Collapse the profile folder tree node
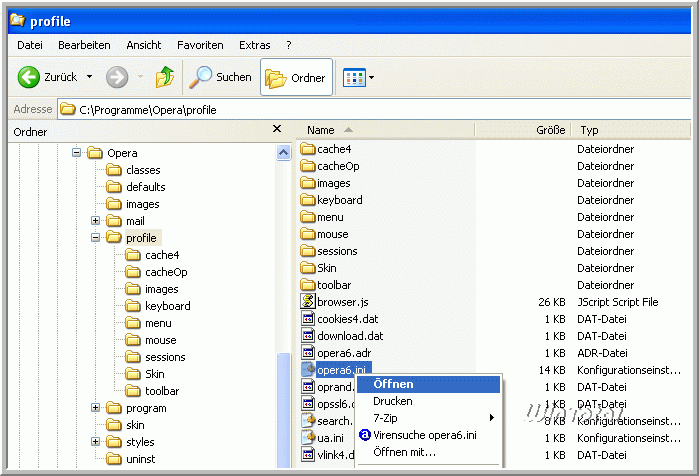Image resolution: width=699 pixels, height=476 pixels. coord(96,238)
